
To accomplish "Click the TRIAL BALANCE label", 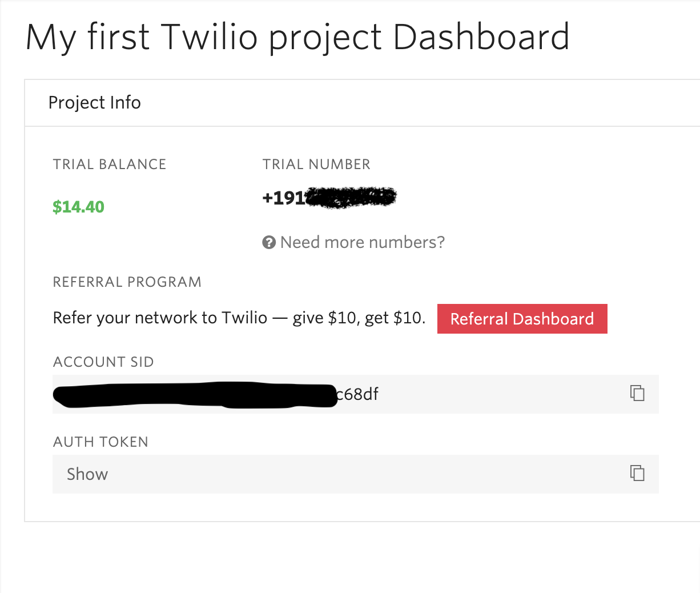I will pos(109,165).
